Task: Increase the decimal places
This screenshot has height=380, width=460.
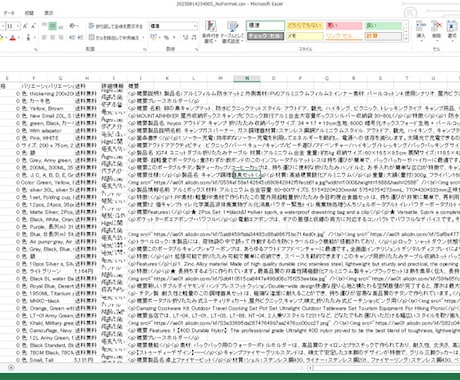Action: tap(185, 38)
